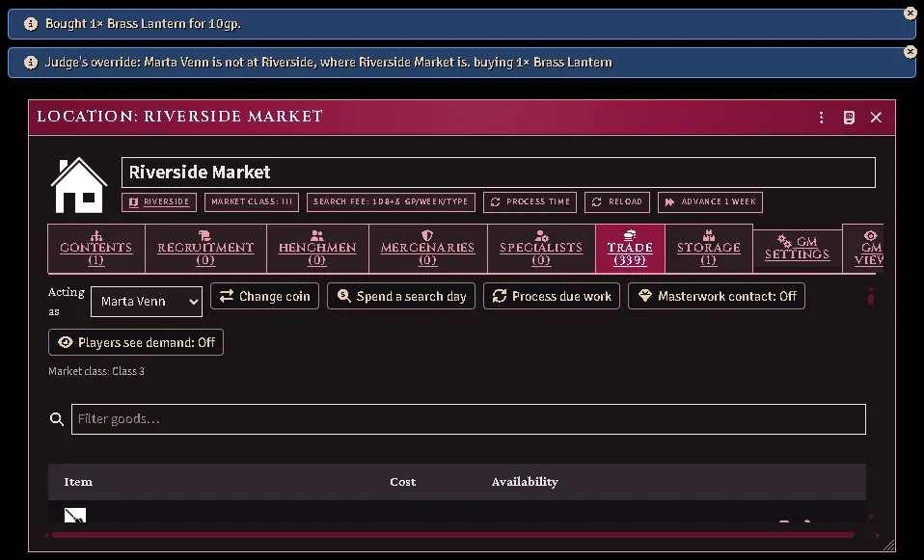This screenshot has height=560, width=924.
Task: Open the GM Settings tab
Action: click(x=798, y=249)
